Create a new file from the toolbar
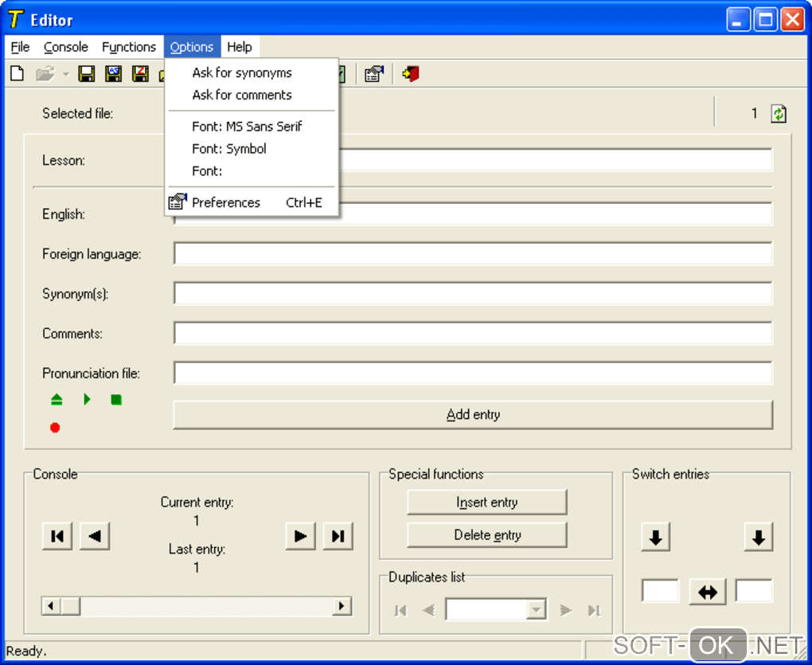The width and height of the screenshot is (812, 665). coord(17,74)
